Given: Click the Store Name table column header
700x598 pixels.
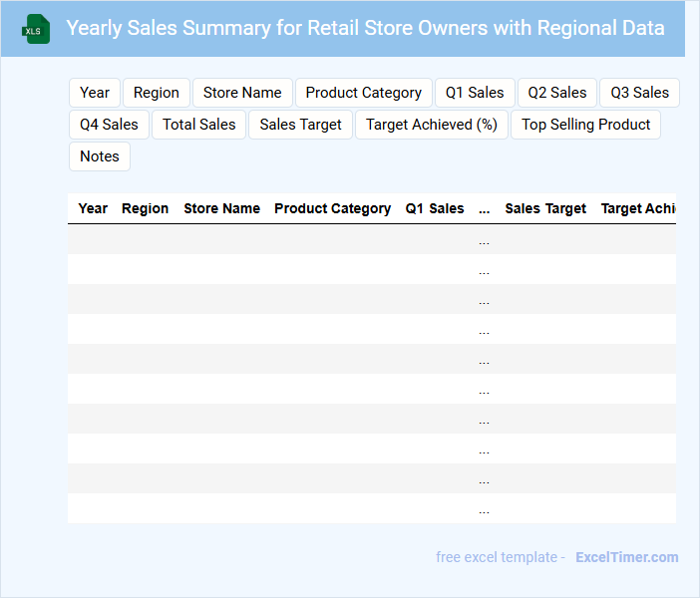Looking at the screenshot, I should [221, 208].
